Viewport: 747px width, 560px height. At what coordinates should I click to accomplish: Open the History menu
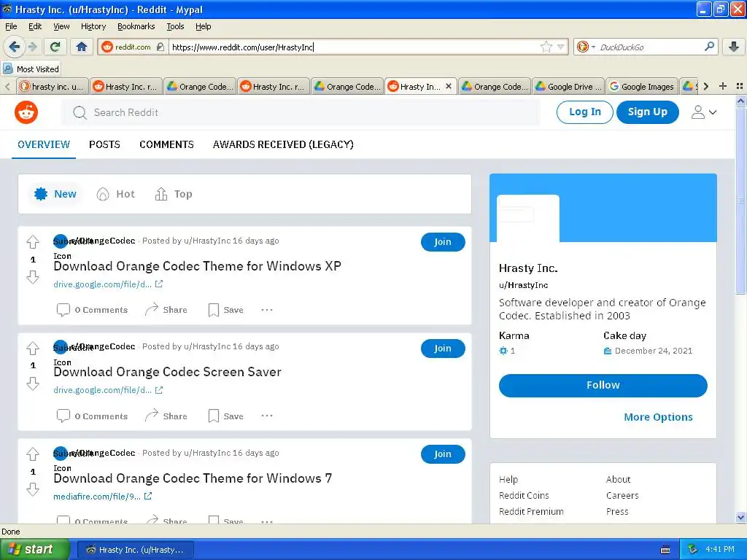[x=93, y=26]
